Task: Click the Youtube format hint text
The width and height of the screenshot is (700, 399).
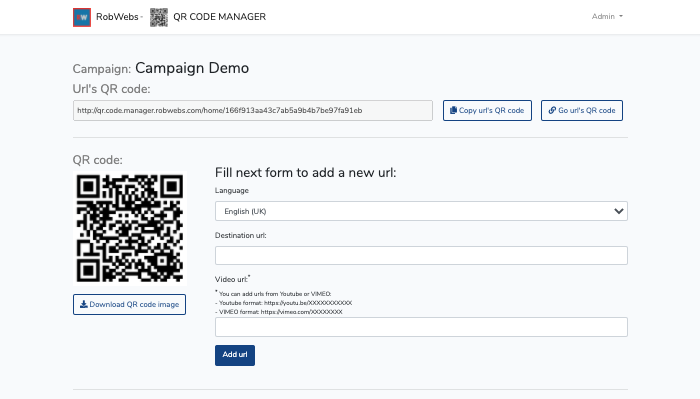Action: 284,303
